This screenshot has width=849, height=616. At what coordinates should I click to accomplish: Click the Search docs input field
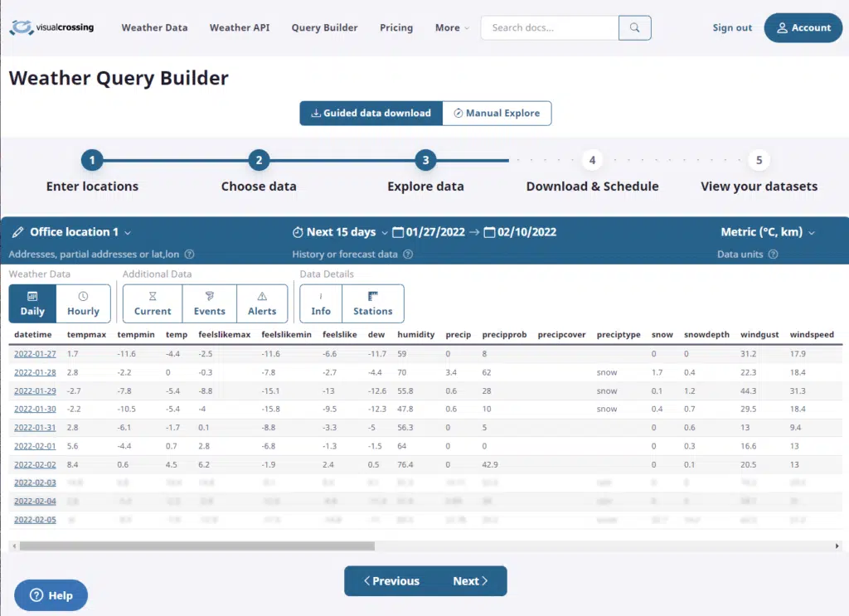click(550, 27)
